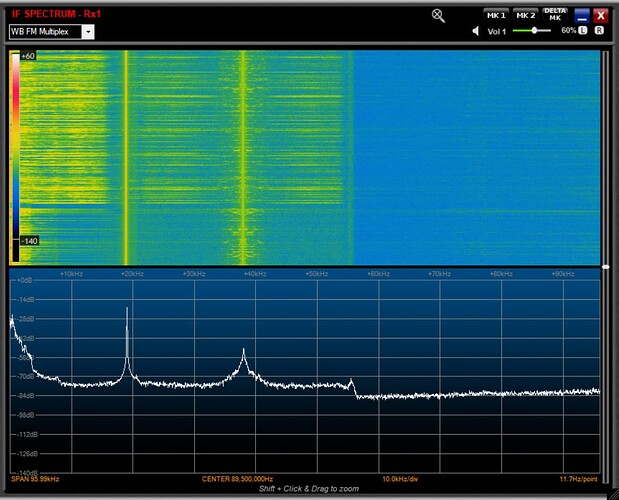619x500 pixels.
Task: Open the WB FM Multiplex dropdown
Action: [x=88, y=32]
